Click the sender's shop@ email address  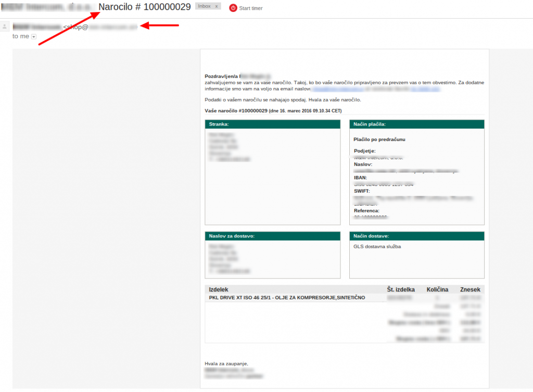[x=100, y=27]
